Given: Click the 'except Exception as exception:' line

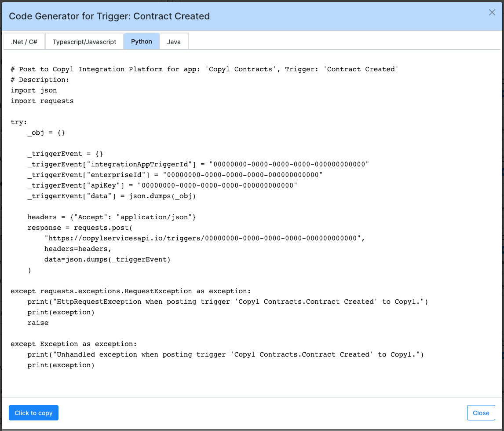Looking at the screenshot, I should [x=73, y=344].
